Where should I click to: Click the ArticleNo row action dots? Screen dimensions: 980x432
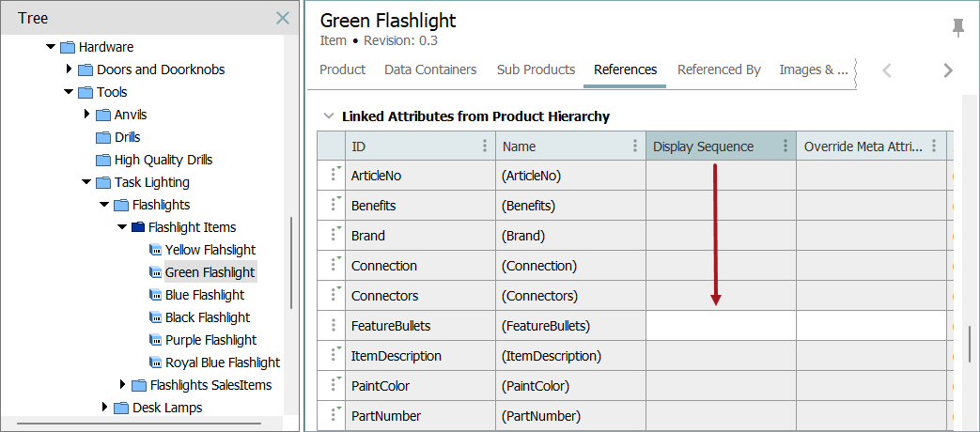(x=334, y=176)
